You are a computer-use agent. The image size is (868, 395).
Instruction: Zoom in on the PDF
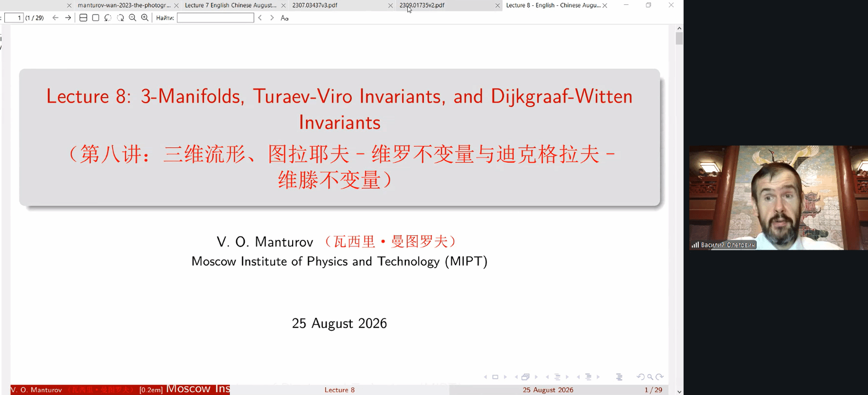(145, 18)
